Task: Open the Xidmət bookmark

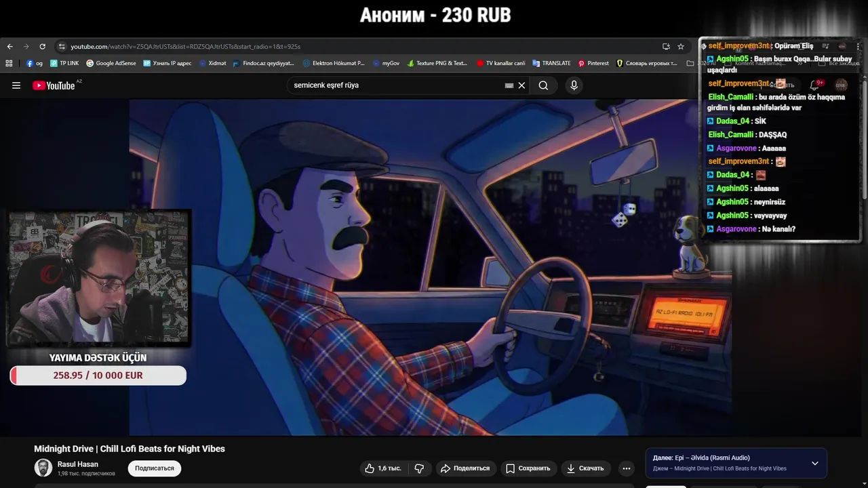Action: coord(213,63)
